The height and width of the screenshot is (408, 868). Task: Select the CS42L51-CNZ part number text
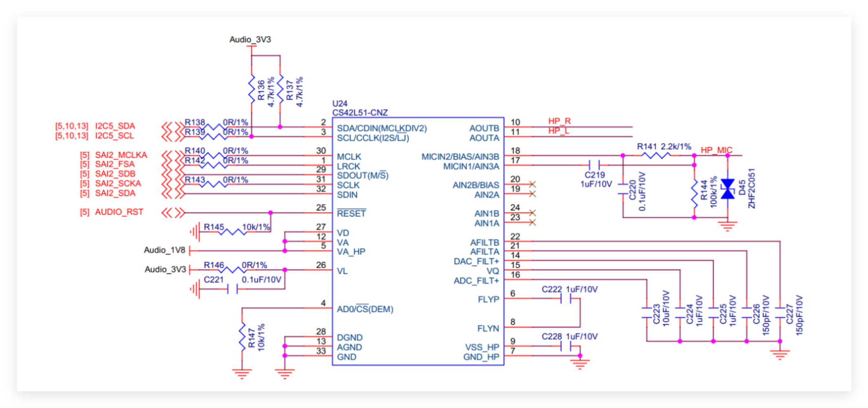coord(360,112)
